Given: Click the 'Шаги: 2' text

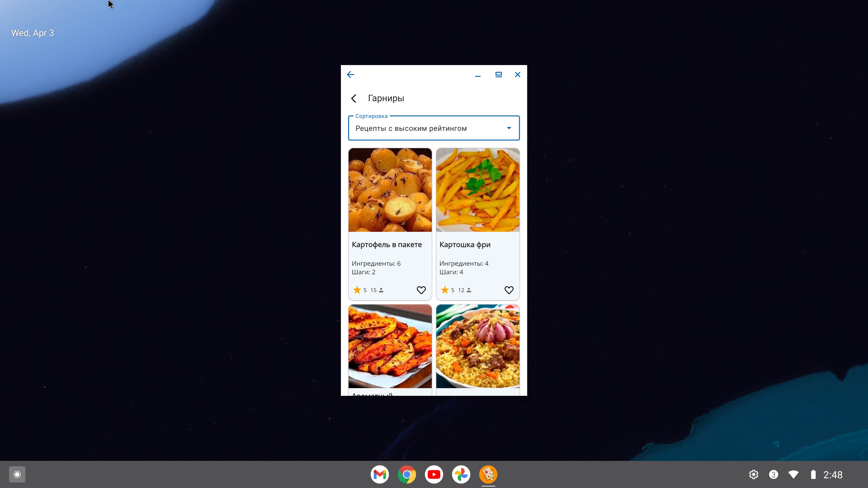Looking at the screenshot, I should (363, 272).
